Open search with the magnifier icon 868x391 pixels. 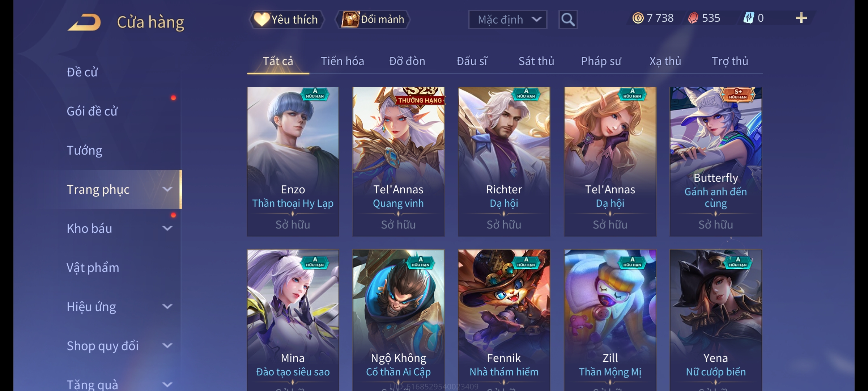pyautogui.click(x=568, y=20)
